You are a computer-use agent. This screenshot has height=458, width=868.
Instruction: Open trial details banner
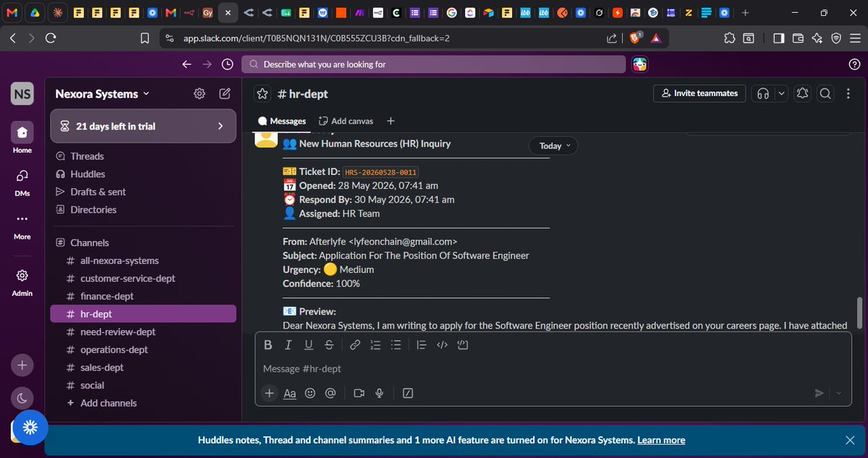pyautogui.click(x=143, y=126)
